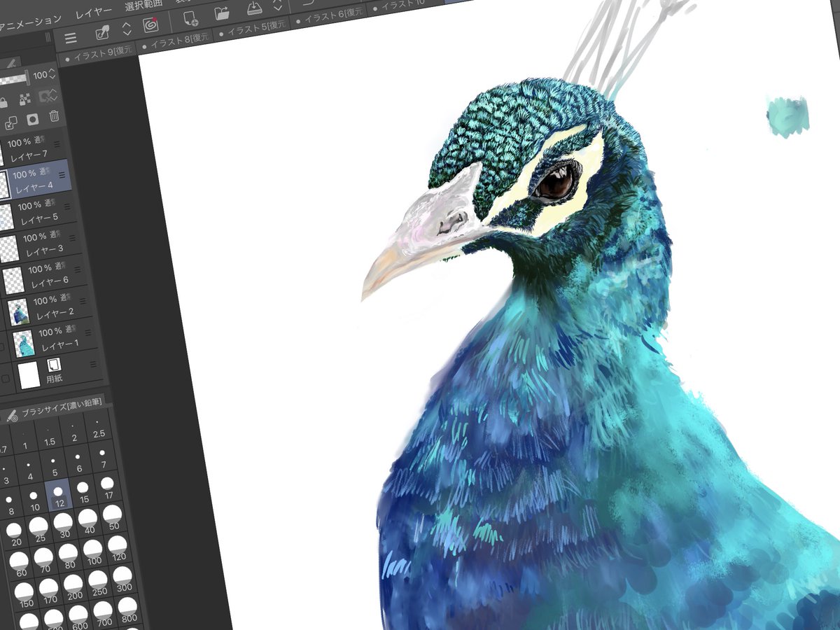The width and height of the screenshot is (840, 630).
Task: Open the Clip Studio spiral launcher icon
Action: pos(150,24)
